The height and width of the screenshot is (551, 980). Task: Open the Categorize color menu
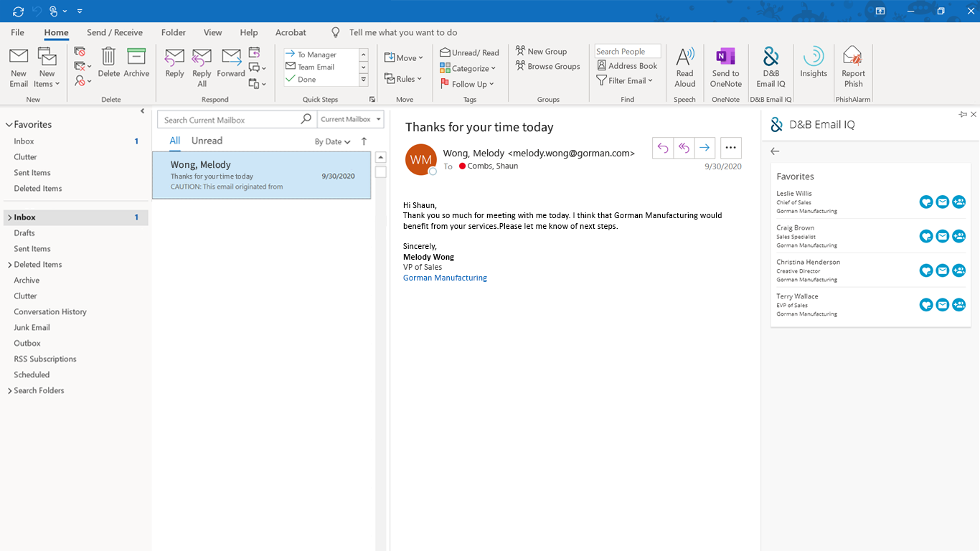pos(468,68)
